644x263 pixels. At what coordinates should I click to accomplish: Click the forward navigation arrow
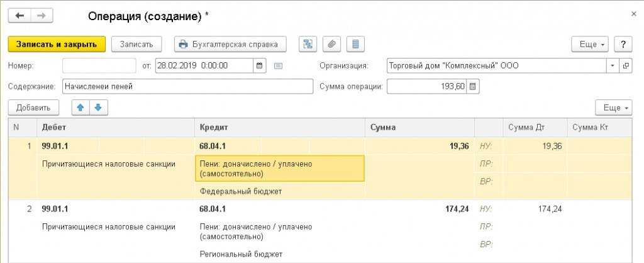click(42, 15)
